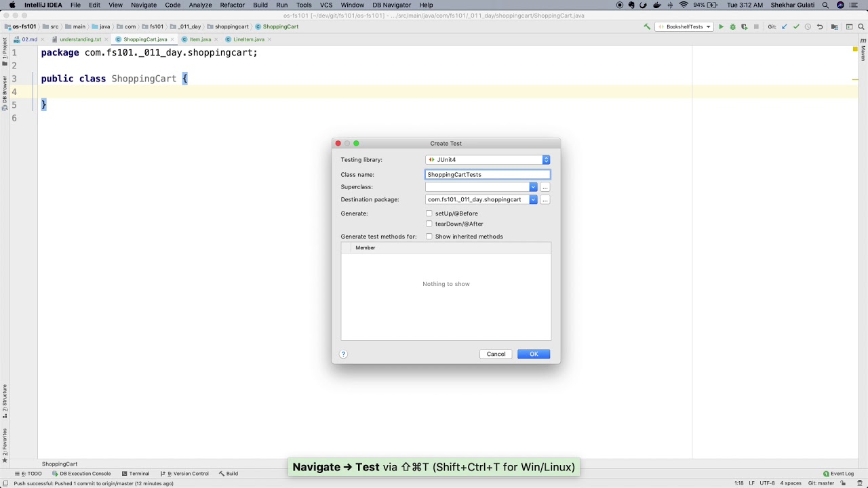Browse superclass with ellipsis button
This screenshot has height=488, width=868.
(x=545, y=187)
